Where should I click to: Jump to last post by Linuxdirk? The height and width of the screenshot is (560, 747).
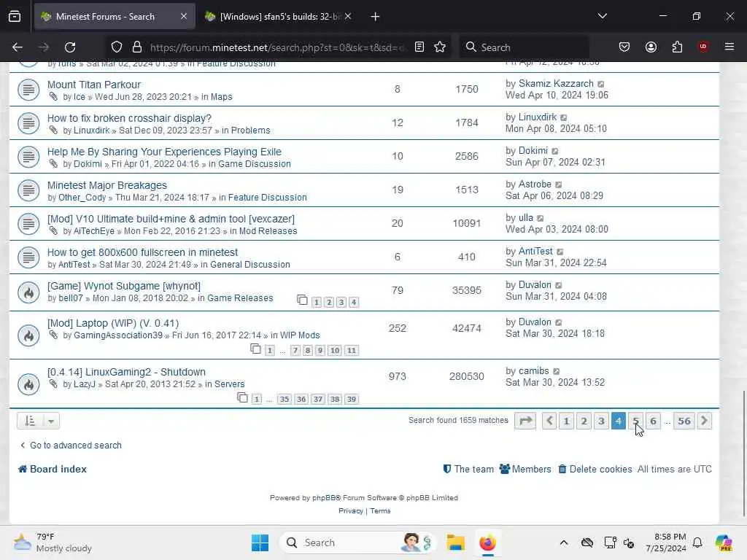[x=564, y=117]
